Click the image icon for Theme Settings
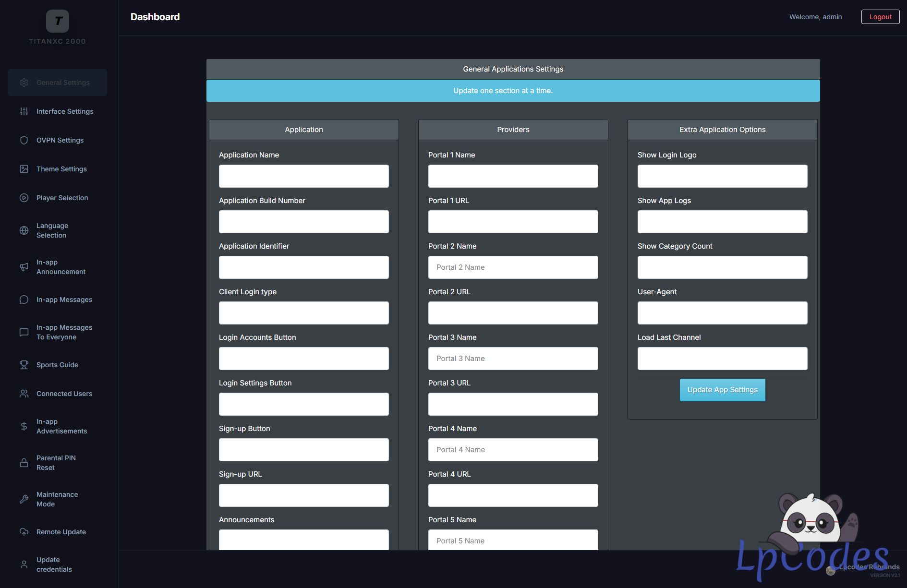 24,169
